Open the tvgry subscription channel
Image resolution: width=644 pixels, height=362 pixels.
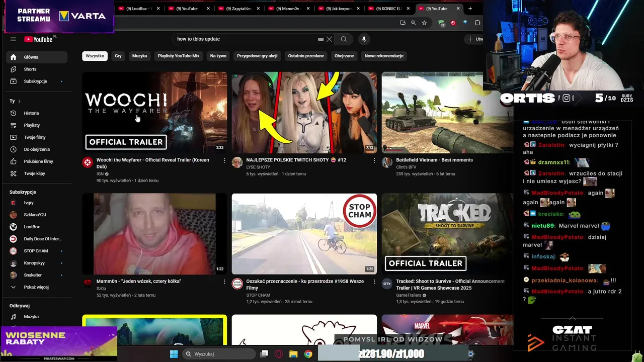point(37,203)
